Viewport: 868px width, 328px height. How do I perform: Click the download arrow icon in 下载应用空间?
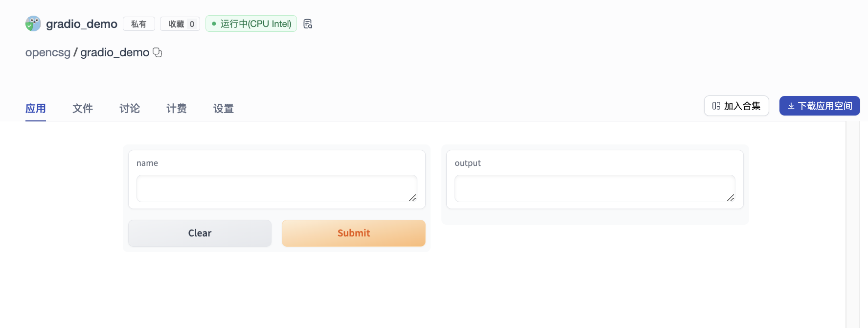pyautogui.click(x=791, y=106)
